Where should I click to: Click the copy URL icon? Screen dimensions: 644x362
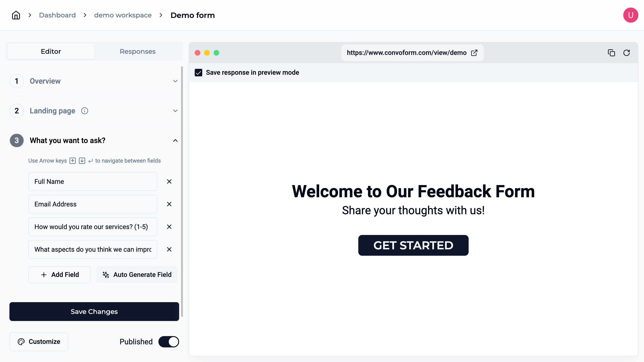click(612, 53)
